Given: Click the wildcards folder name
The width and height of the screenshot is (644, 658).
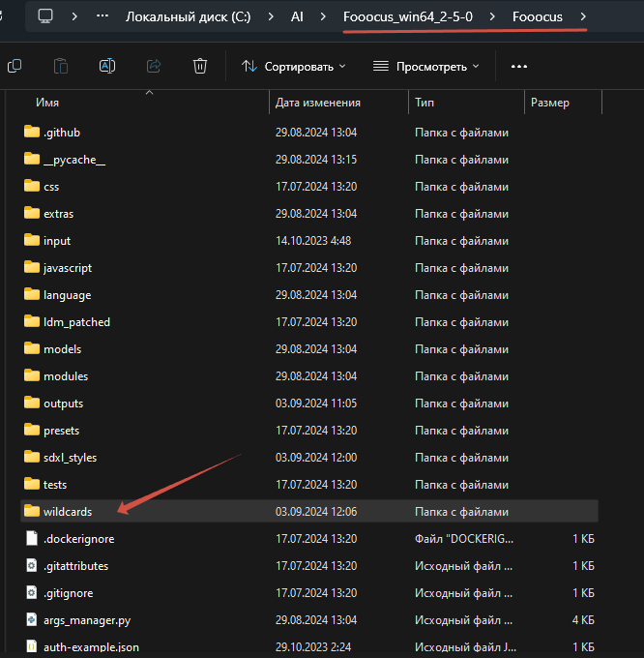Looking at the screenshot, I should pos(68,512).
